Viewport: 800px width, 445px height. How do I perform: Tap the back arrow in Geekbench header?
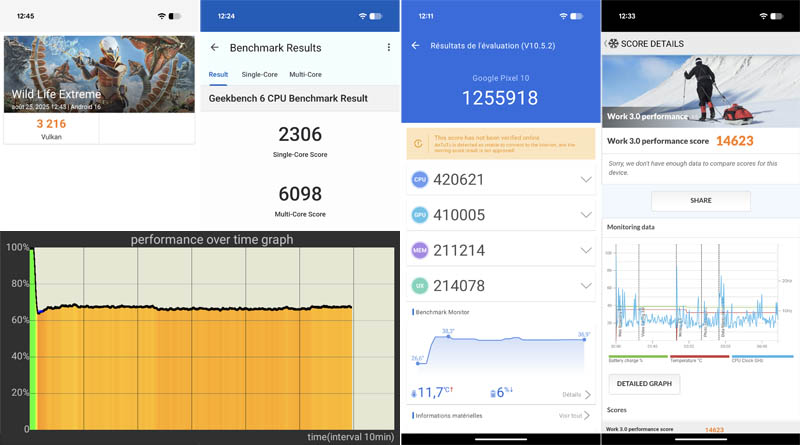tap(214, 48)
